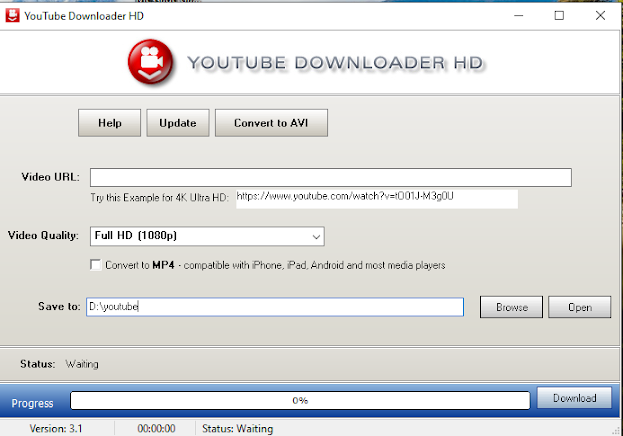Close the YouTube Downloader HD window
This screenshot has width=623, height=436.
click(600, 16)
